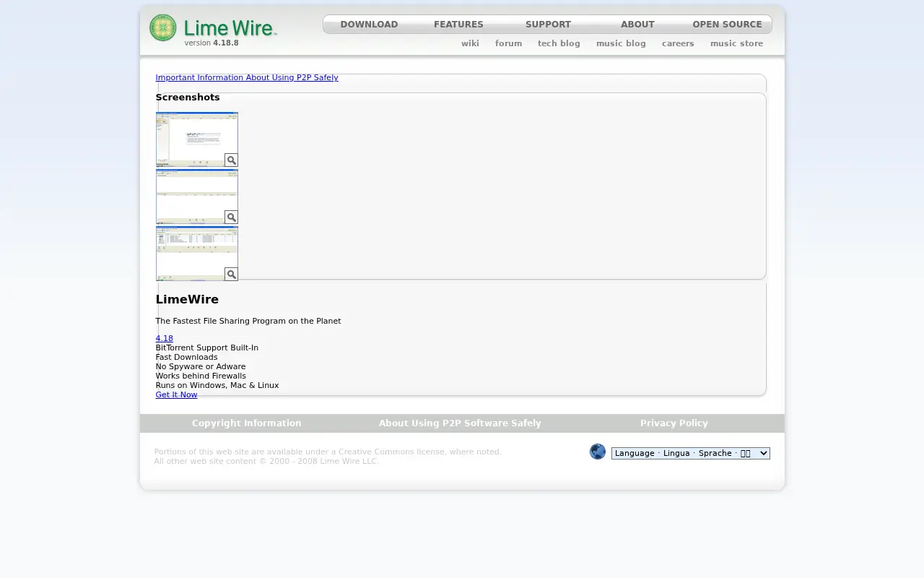Open the Language selection dropdown
Viewport: 924px width, 578px height.
(x=691, y=453)
